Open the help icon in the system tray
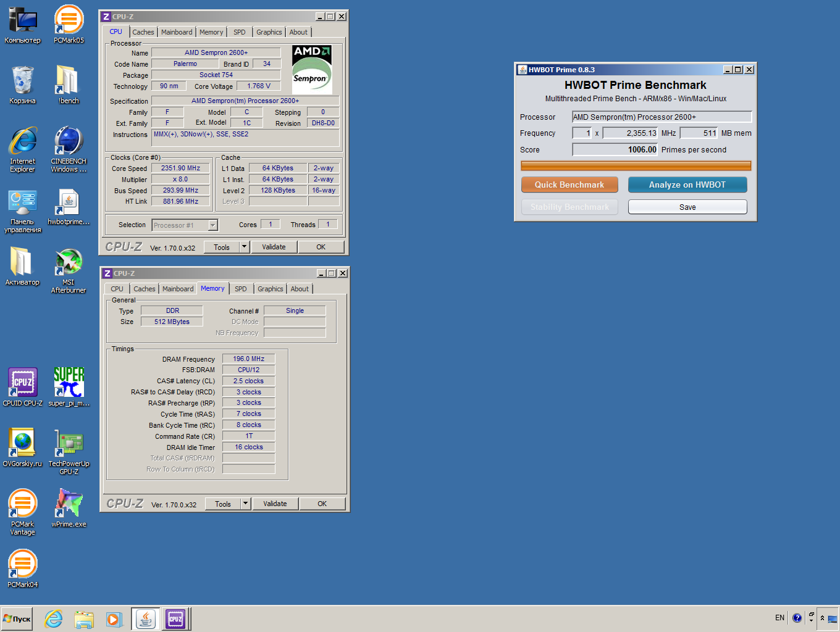The height and width of the screenshot is (632, 840). (797, 618)
